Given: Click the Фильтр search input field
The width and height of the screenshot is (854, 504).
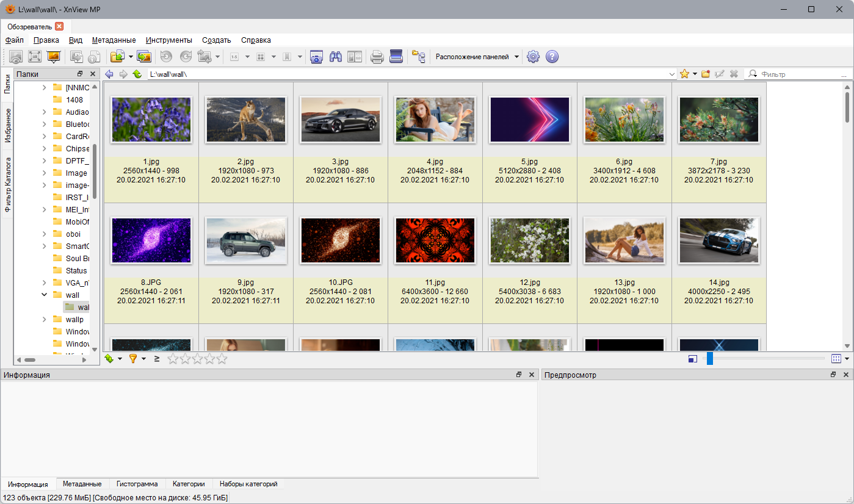Looking at the screenshot, I should coord(798,74).
